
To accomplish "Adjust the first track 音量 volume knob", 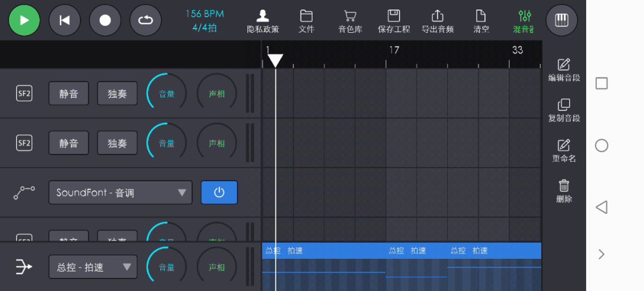I will click(166, 94).
